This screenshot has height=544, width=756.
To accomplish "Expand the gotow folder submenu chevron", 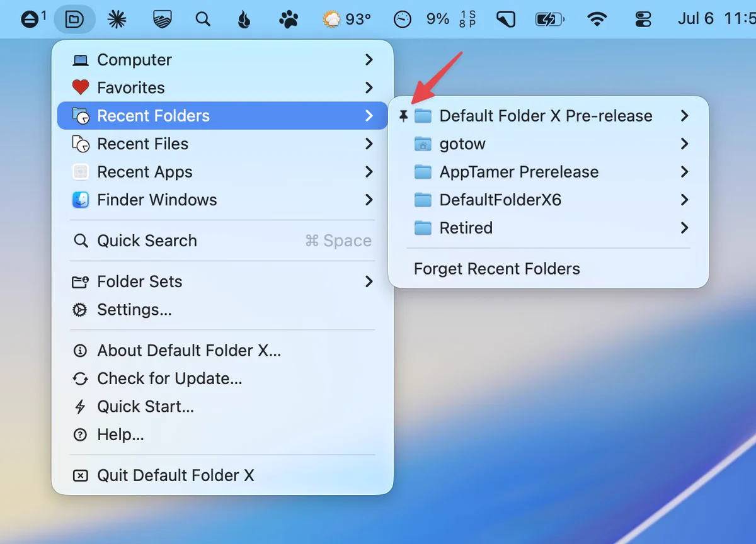I will tap(685, 144).
